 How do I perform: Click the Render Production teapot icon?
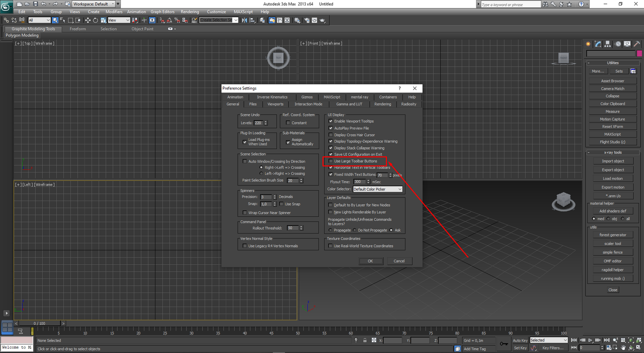[321, 20]
